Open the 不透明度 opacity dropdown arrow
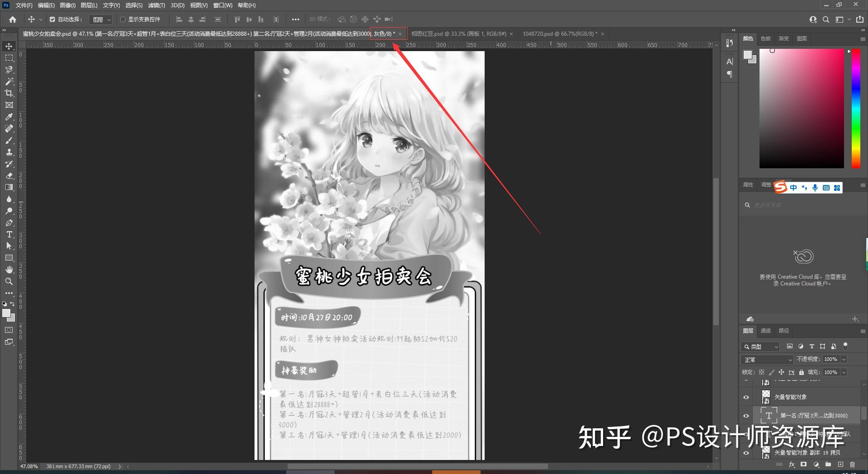 point(844,359)
